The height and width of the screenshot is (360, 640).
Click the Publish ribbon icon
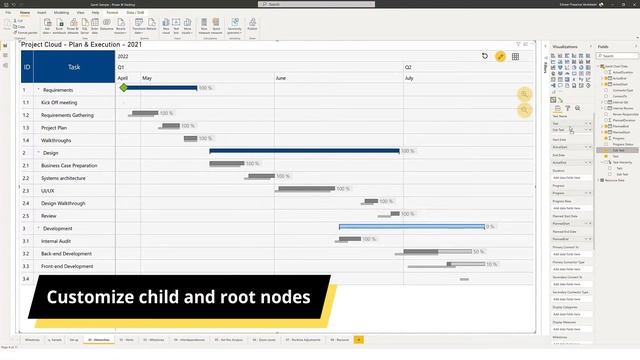(252, 24)
